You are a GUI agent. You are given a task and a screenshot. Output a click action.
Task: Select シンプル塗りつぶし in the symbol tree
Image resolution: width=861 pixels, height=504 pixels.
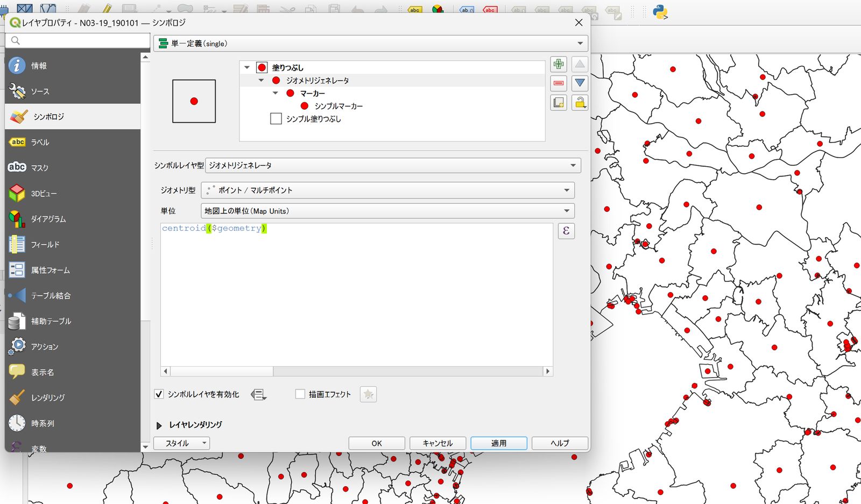coord(313,119)
